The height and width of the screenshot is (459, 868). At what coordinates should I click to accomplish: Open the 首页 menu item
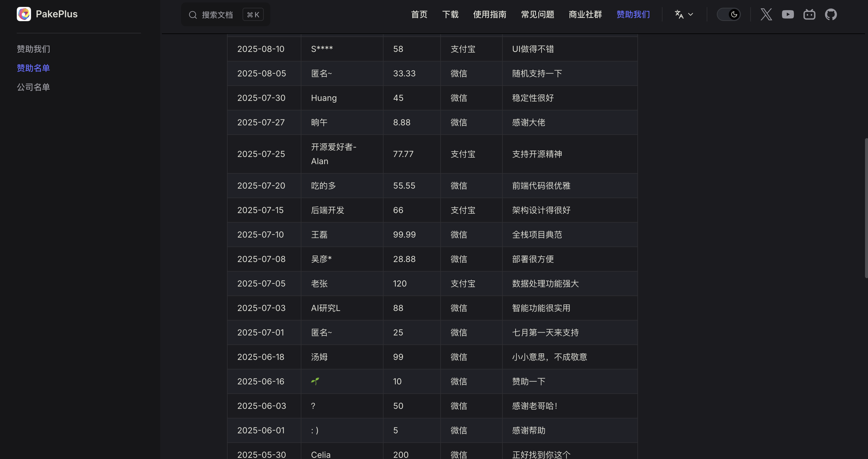pos(419,14)
